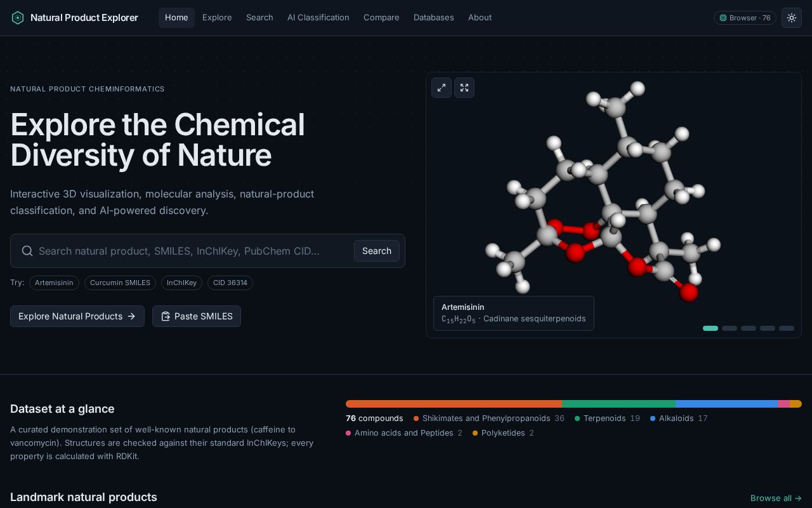Image resolution: width=812 pixels, height=508 pixels.
Task: Open the Compare page
Action: [x=381, y=18]
